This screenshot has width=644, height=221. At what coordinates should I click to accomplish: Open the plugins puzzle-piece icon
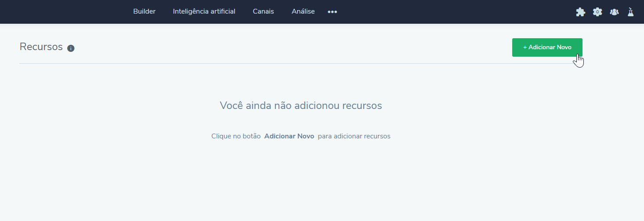pos(580,12)
